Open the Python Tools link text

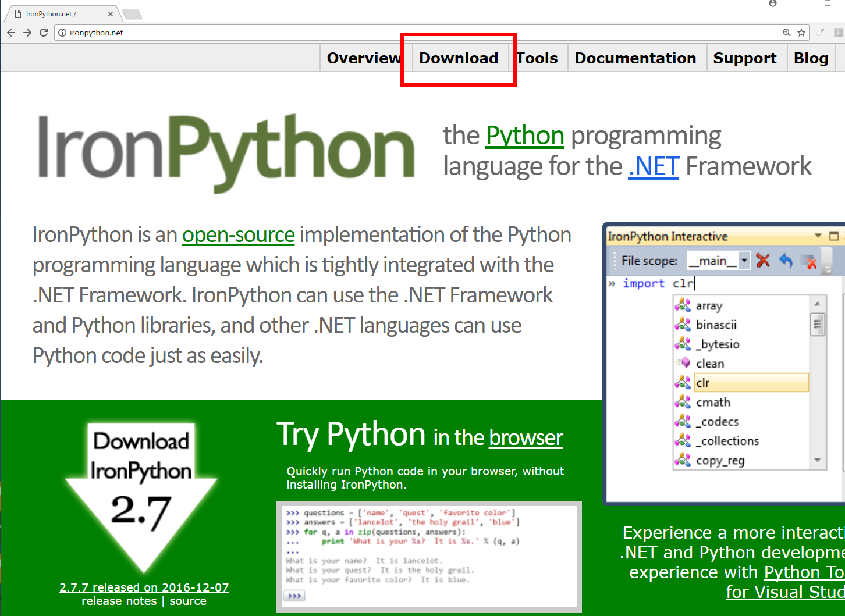point(804,572)
